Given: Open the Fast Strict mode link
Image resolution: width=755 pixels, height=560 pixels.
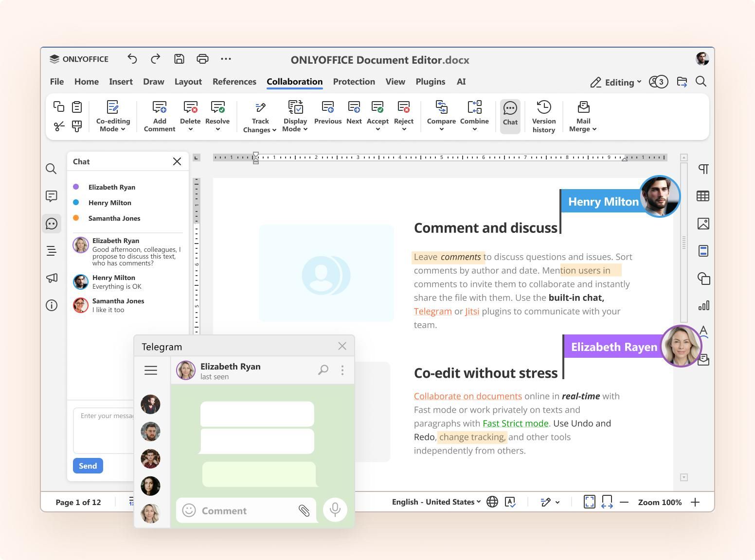Looking at the screenshot, I should tap(516, 423).
